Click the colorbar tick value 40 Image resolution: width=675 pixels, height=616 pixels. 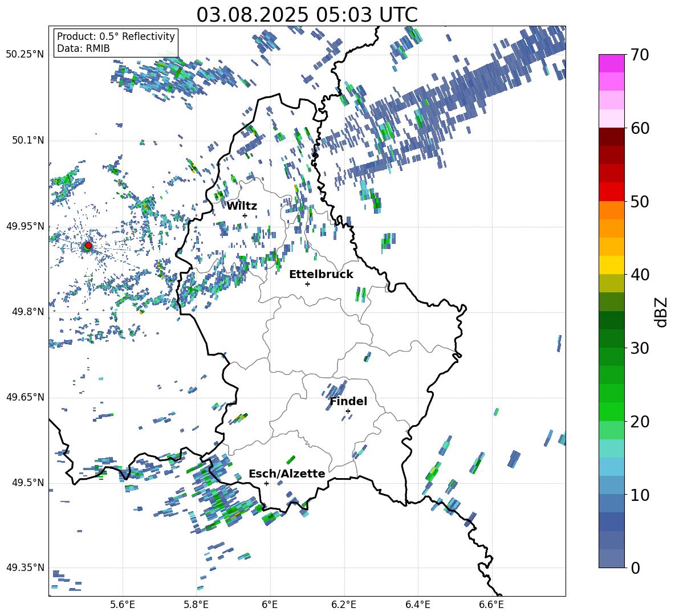coord(640,275)
